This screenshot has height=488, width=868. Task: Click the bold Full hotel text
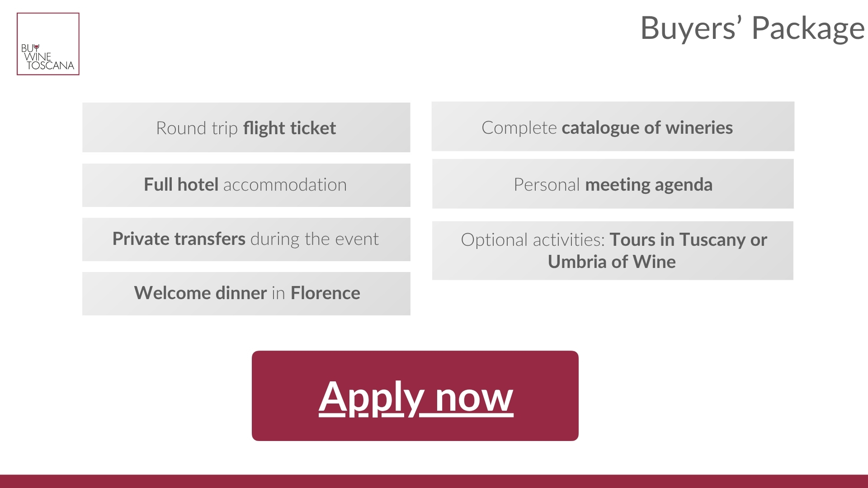[x=181, y=185]
